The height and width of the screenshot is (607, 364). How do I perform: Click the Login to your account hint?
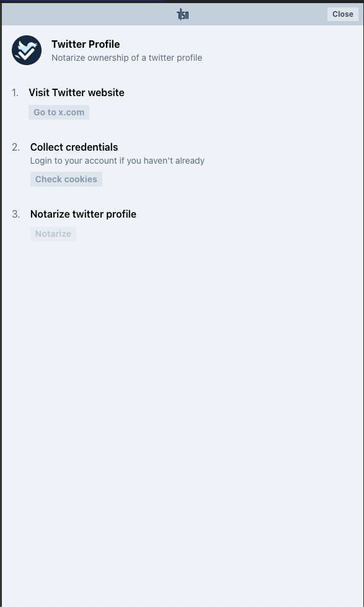coord(117,161)
